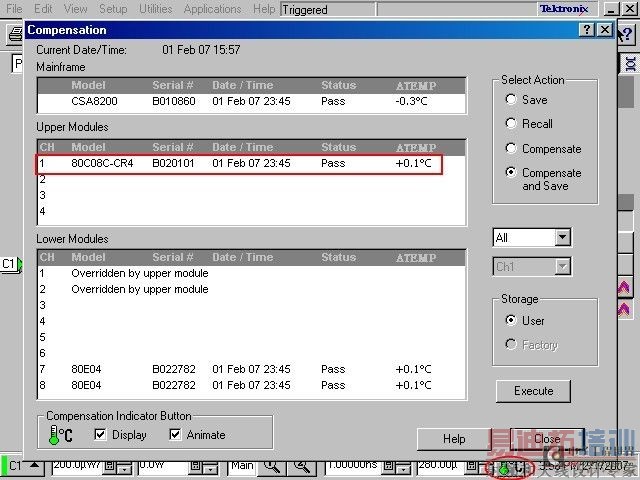This screenshot has height=480, width=640.
Task: Click the dialog's question mark help button
Action: (587, 29)
